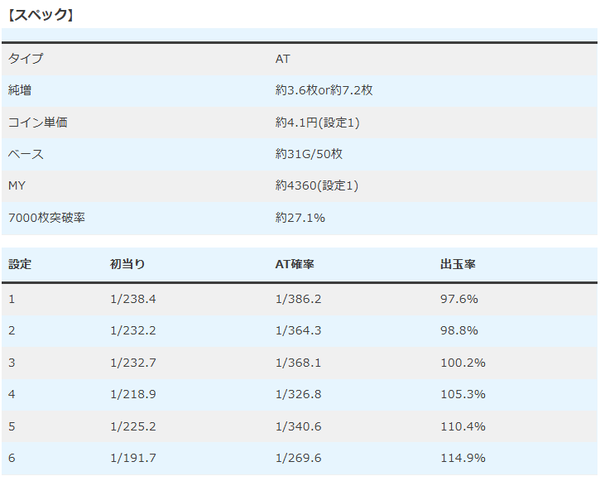Select the タイプ row label

point(26,59)
